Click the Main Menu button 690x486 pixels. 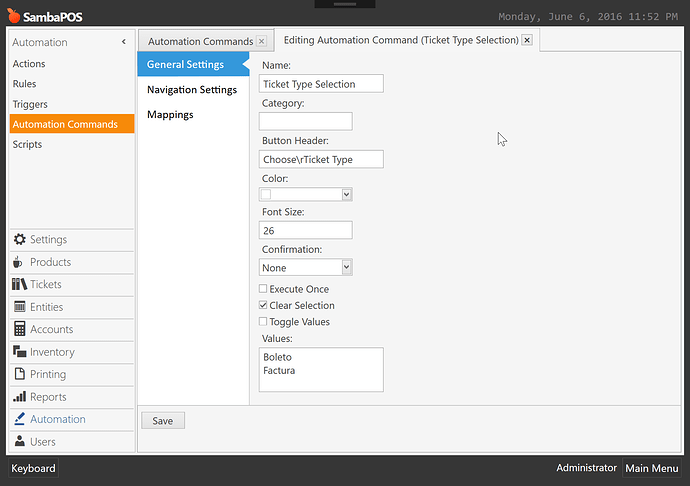(652, 468)
